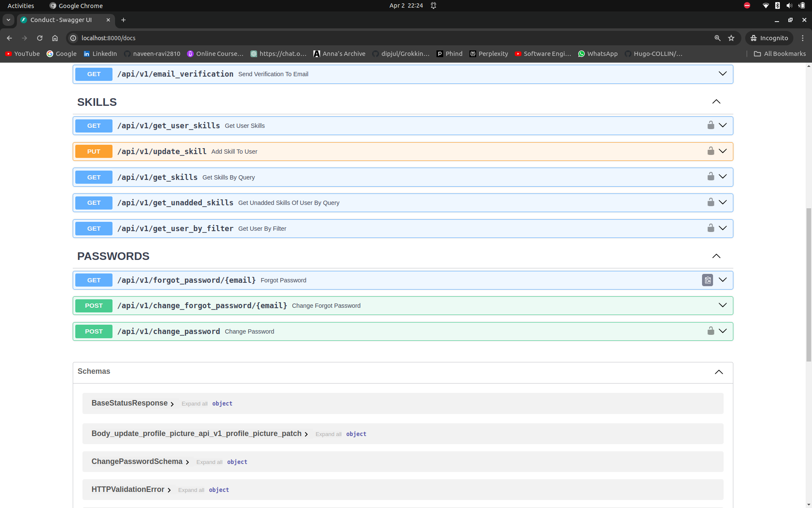Click the lock icon on get_user_by_filter row
The image size is (812, 508).
coord(710,228)
